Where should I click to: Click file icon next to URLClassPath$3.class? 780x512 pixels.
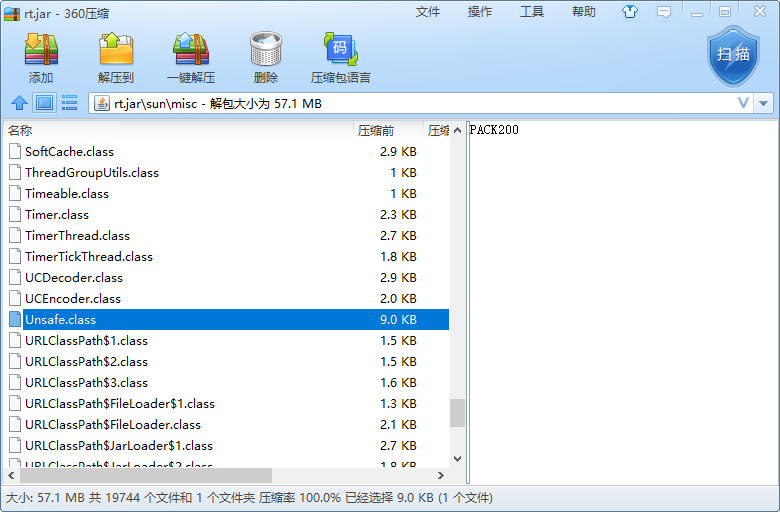pyautogui.click(x=15, y=383)
